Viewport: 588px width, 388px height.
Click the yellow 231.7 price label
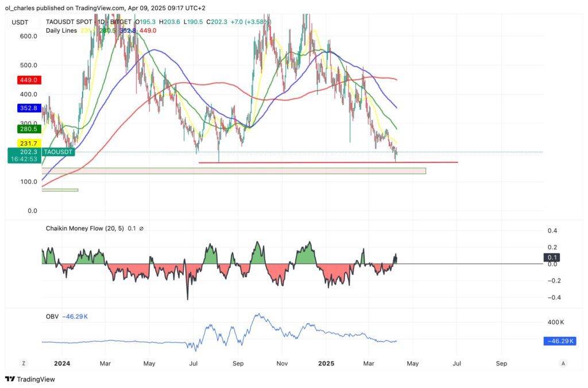click(x=27, y=143)
